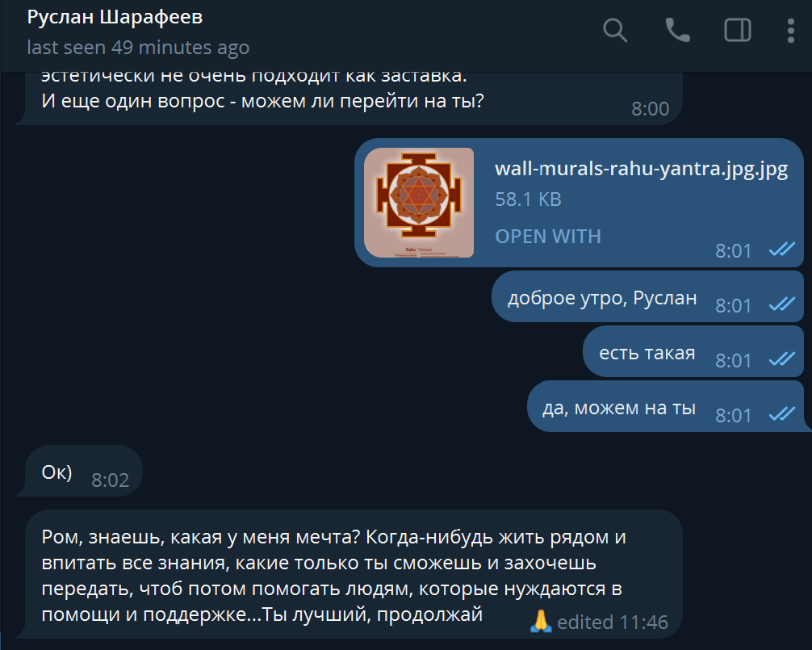Click the 'edited 11:46' timestamp label

pos(612,622)
